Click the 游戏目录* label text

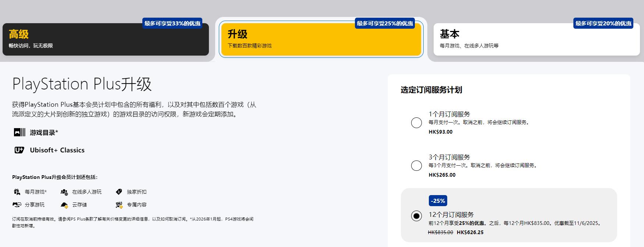coord(44,133)
